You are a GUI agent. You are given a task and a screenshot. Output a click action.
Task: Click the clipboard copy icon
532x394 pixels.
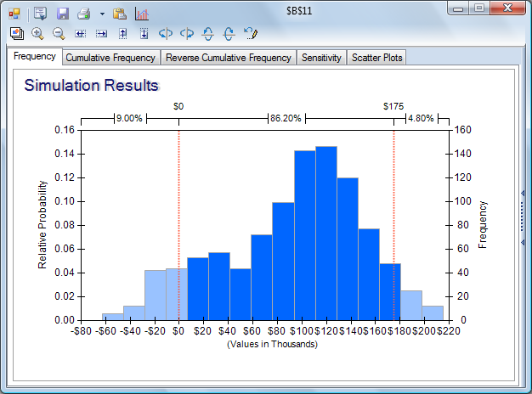click(x=120, y=14)
